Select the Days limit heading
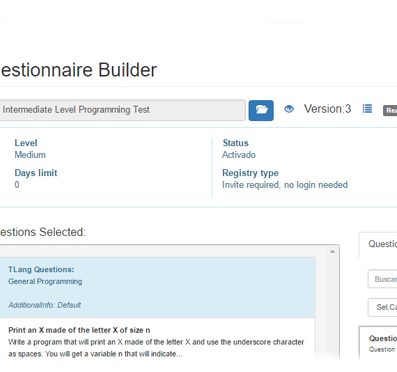Image resolution: width=397 pixels, height=372 pixels. pos(36,173)
